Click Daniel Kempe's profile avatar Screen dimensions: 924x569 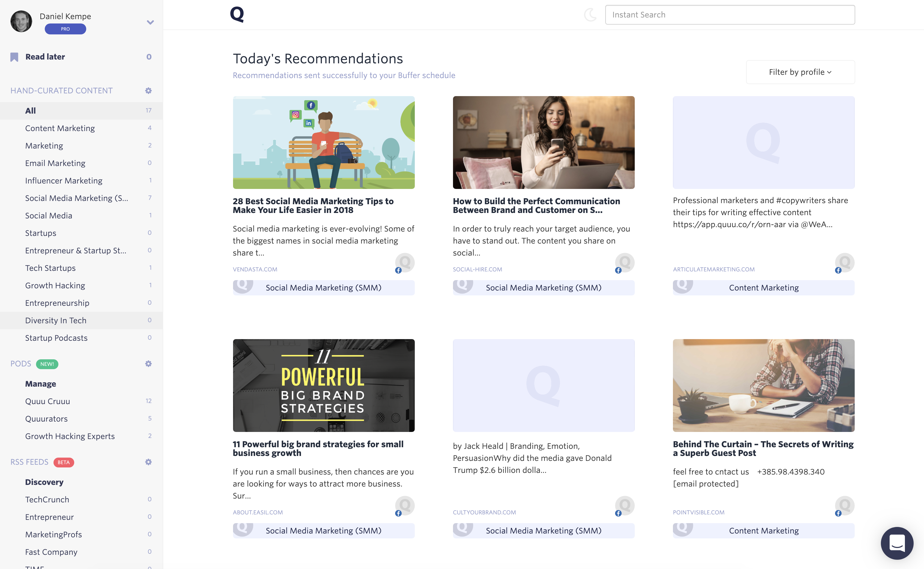(21, 21)
